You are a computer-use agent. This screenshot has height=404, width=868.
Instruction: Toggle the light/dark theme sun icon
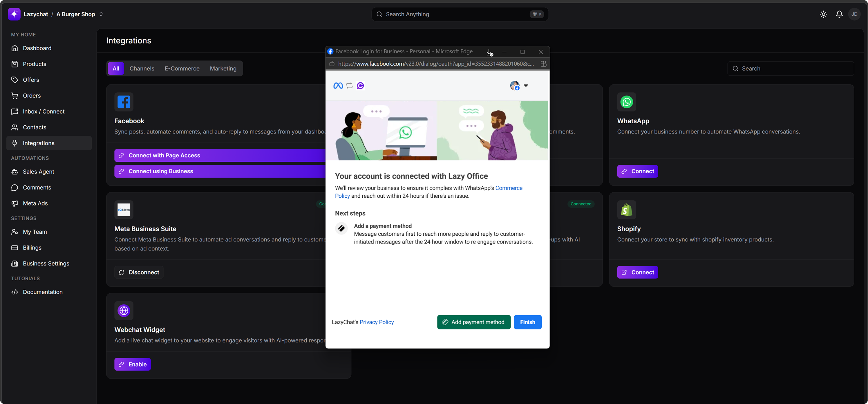(x=823, y=14)
